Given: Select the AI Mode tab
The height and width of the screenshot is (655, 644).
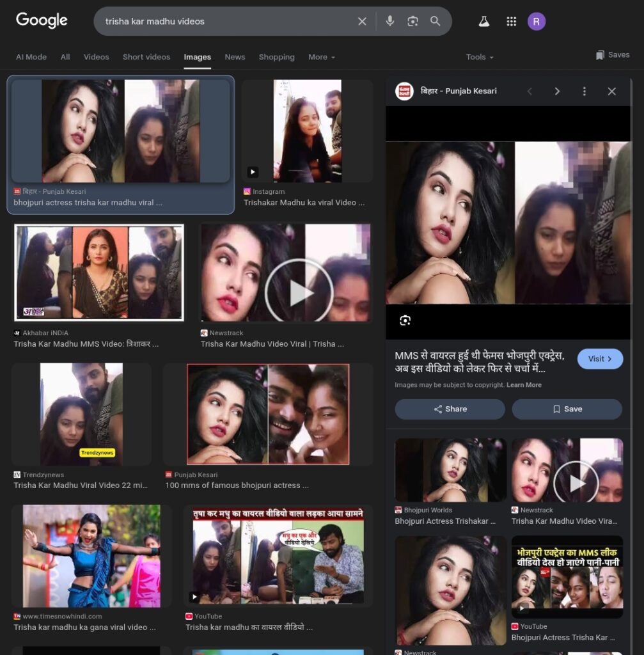Looking at the screenshot, I should point(31,57).
